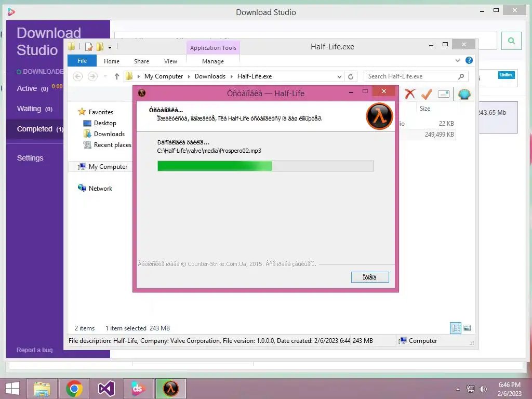
Task: Switch to the Home ribbon tab
Action: 112,61
